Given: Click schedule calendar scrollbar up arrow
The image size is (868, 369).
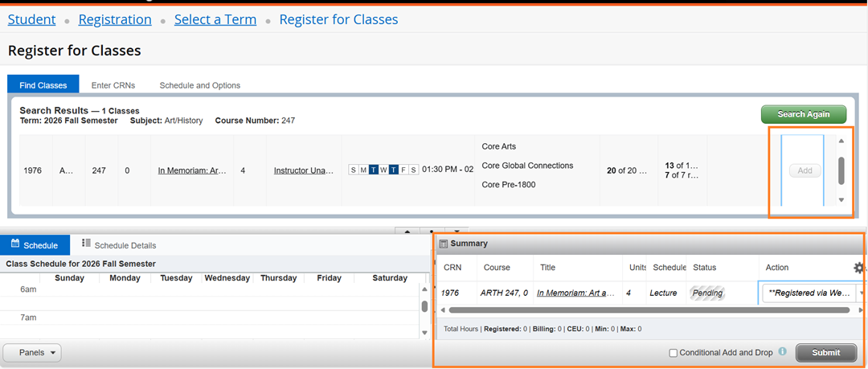Looking at the screenshot, I should coord(424,289).
